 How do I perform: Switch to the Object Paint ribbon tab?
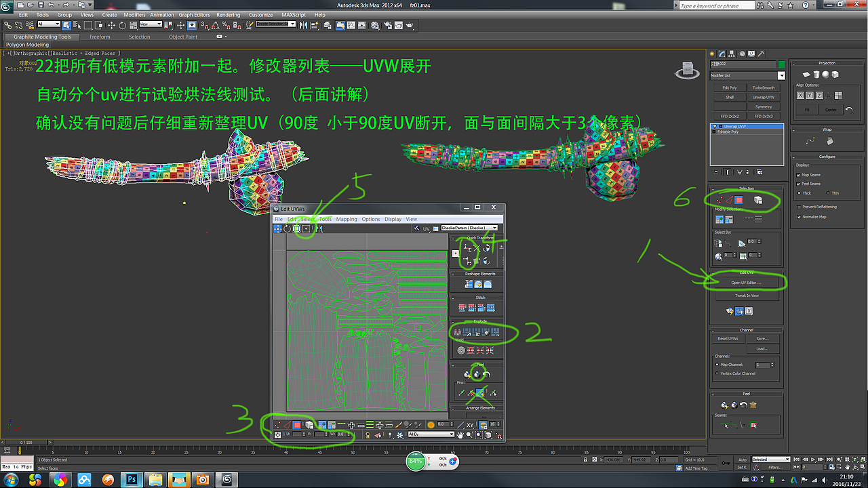pyautogui.click(x=183, y=37)
